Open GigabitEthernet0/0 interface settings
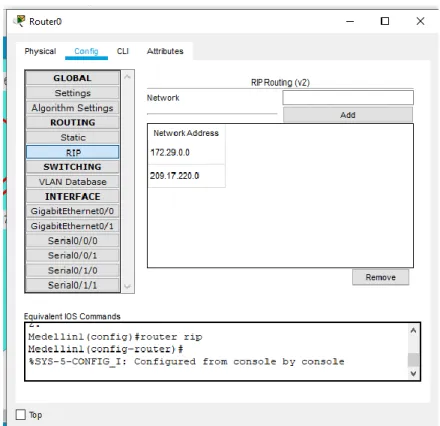This screenshot has height=426, width=440. (72, 211)
